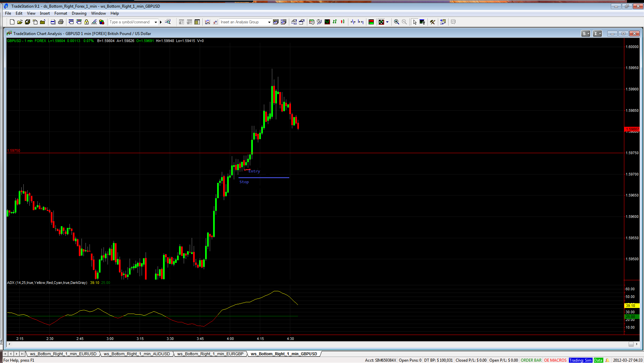This screenshot has width=644, height=363.
Task: Toggle the I interval link button
Action: 597,34
